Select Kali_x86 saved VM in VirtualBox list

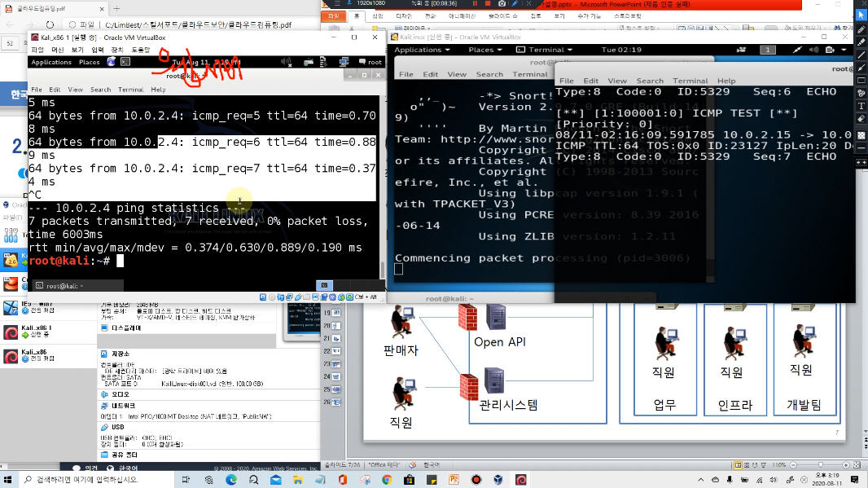click(49, 356)
